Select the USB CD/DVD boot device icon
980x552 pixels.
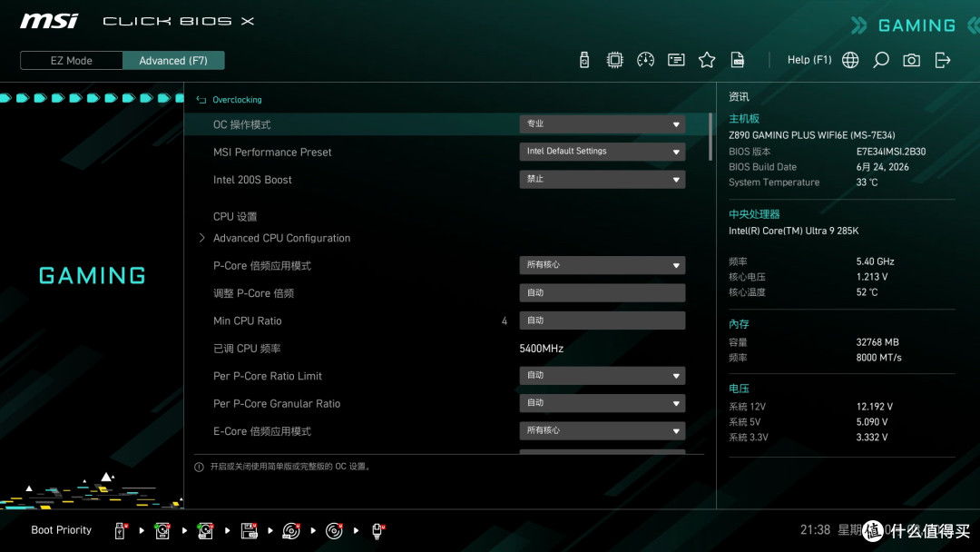291,531
